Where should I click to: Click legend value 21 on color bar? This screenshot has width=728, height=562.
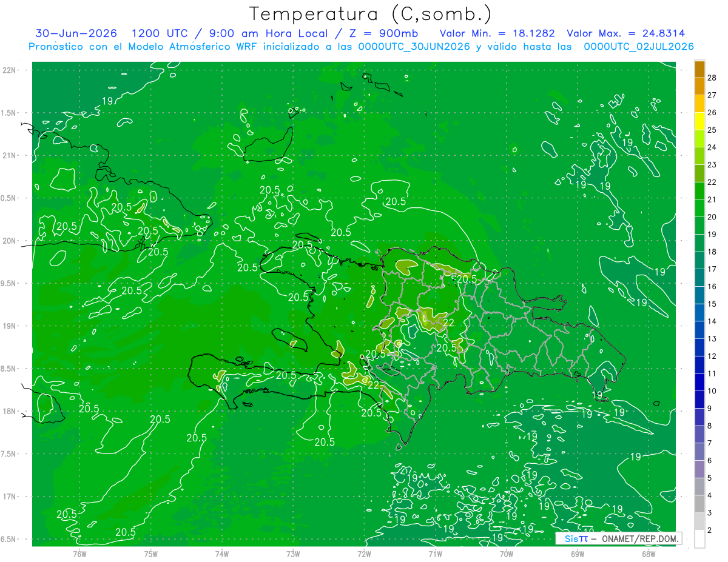(x=712, y=199)
